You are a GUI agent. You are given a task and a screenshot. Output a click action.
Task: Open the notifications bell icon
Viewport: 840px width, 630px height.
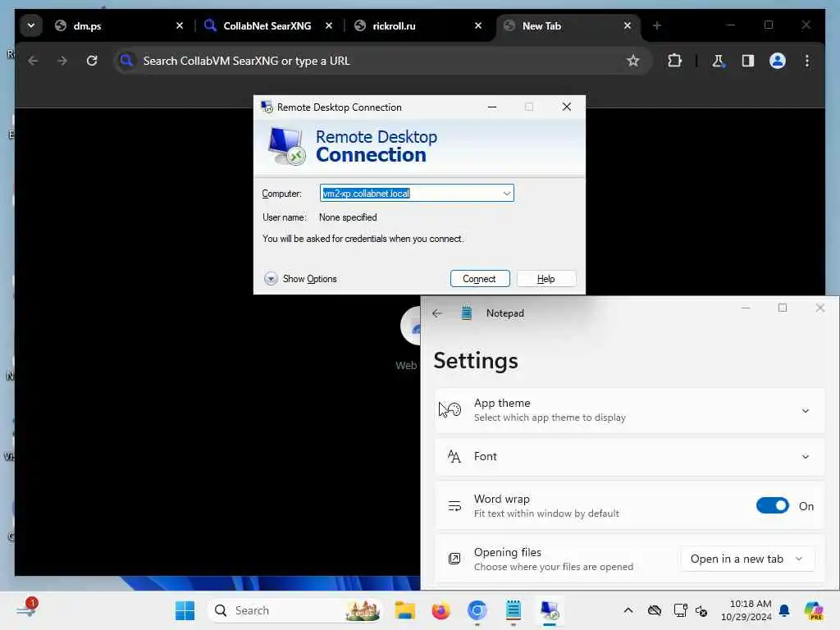[783, 610]
